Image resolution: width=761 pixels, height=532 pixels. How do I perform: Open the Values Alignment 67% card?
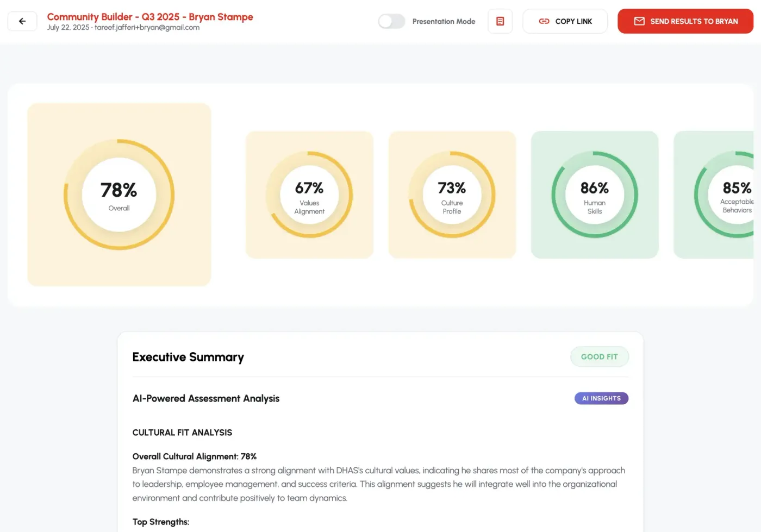[x=309, y=195]
